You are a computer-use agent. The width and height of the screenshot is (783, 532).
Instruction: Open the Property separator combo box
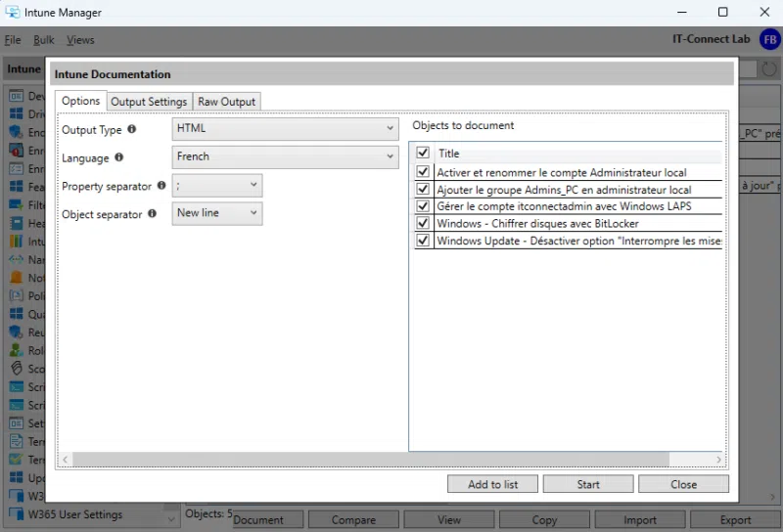[217, 185]
